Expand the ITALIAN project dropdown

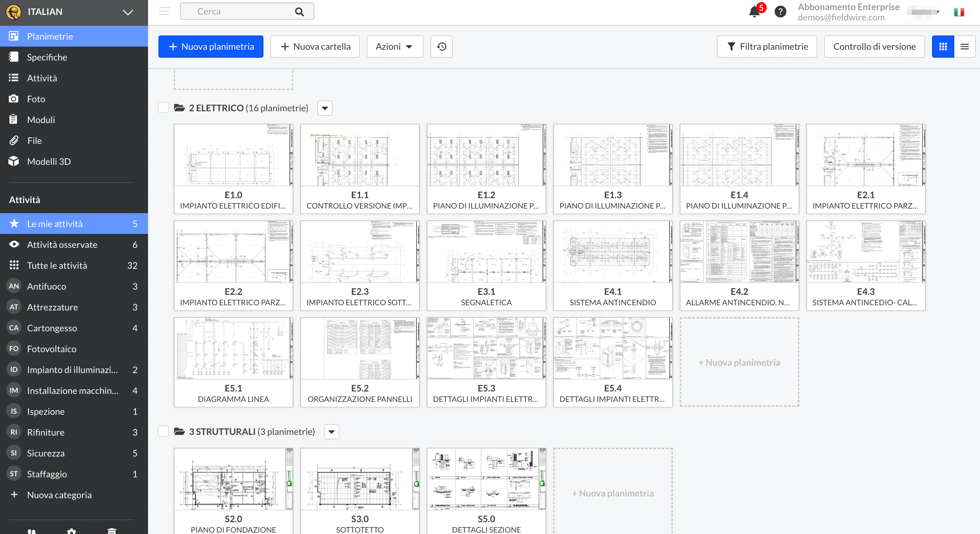click(x=128, y=12)
